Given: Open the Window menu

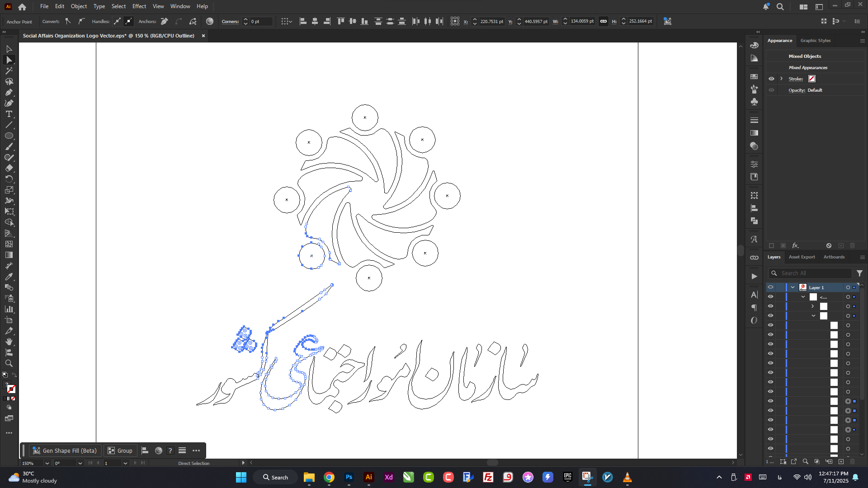Looking at the screenshot, I should tap(180, 6).
